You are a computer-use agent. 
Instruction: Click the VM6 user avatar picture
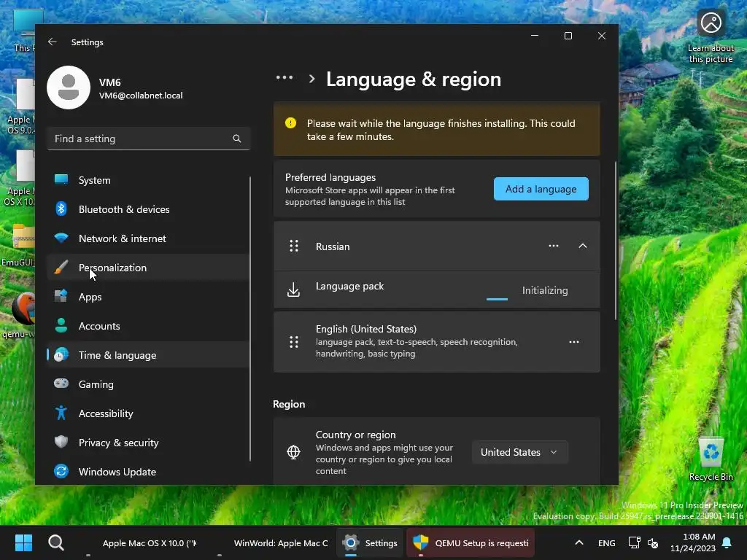pyautogui.click(x=69, y=87)
